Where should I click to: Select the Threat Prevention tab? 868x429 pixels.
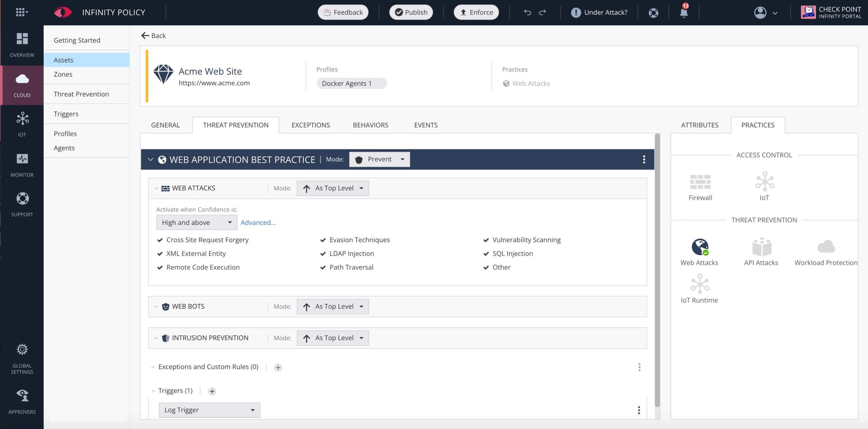click(236, 125)
